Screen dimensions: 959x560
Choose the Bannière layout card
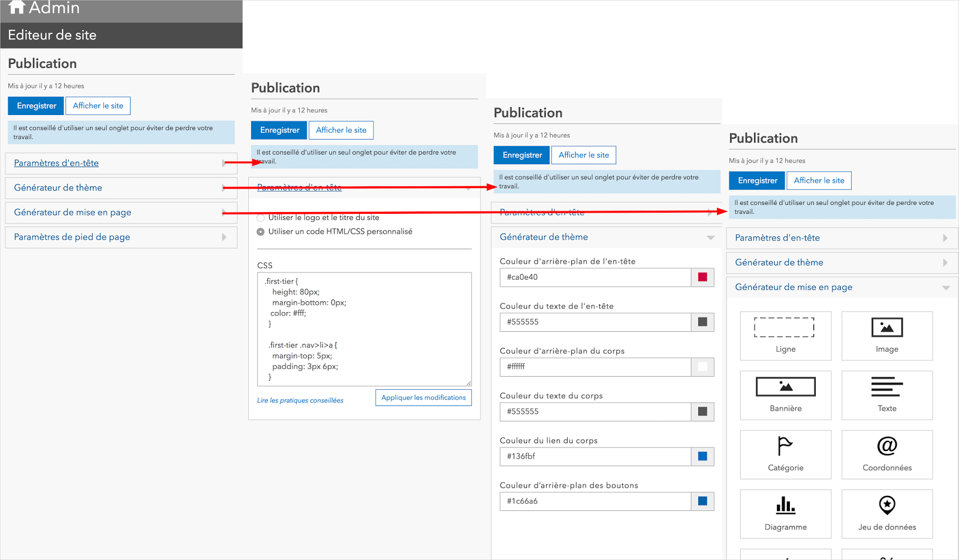tap(785, 395)
